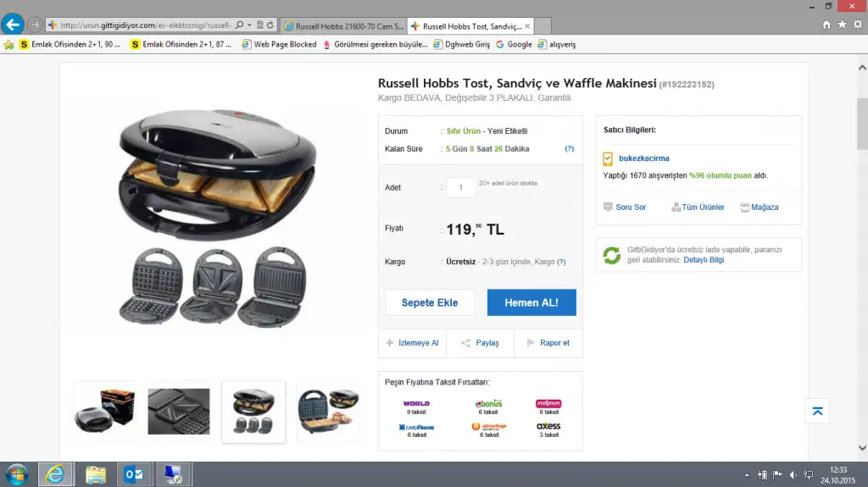Click the page scrollbar down arrow
This screenshot has width=868, height=487.
(862, 448)
